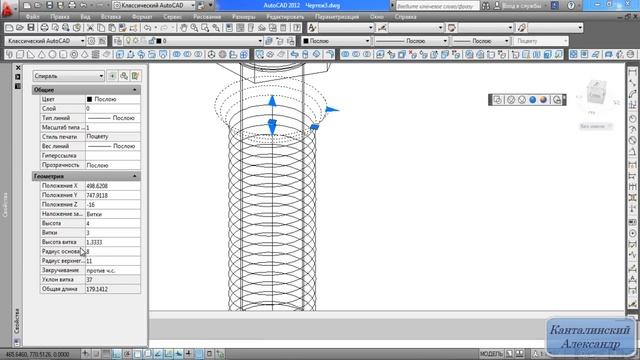Open the text style dropdown

click(346, 28)
